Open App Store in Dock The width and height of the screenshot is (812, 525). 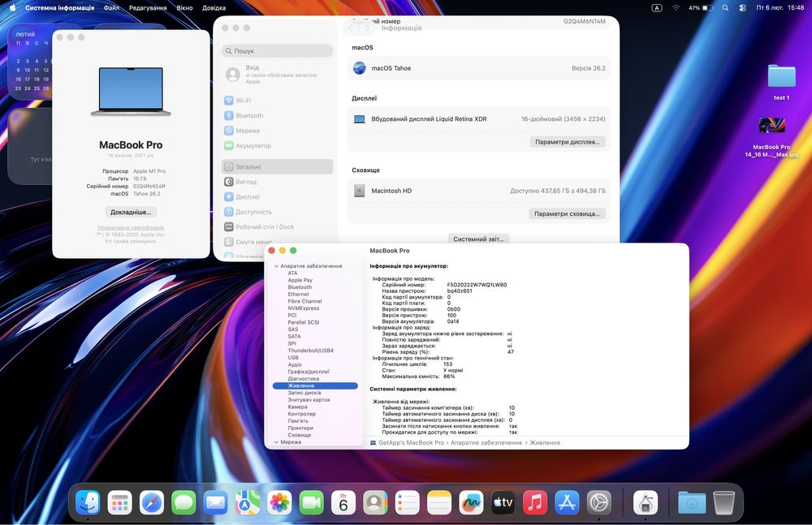pos(567,503)
